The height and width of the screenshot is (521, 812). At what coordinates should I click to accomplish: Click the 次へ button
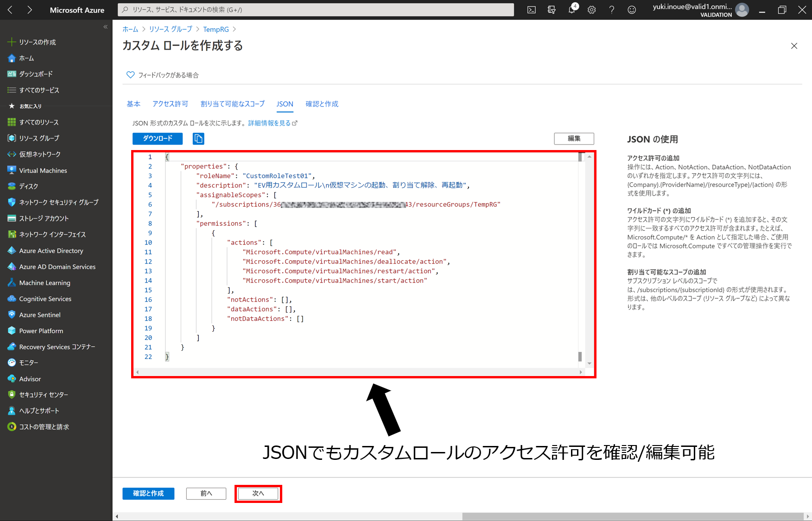[x=258, y=494]
